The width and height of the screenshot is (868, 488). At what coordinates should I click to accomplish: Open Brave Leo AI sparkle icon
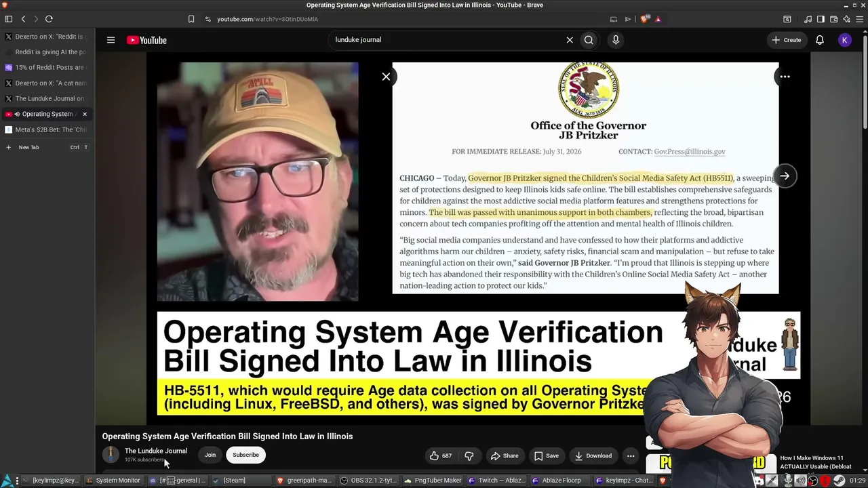click(846, 19)
